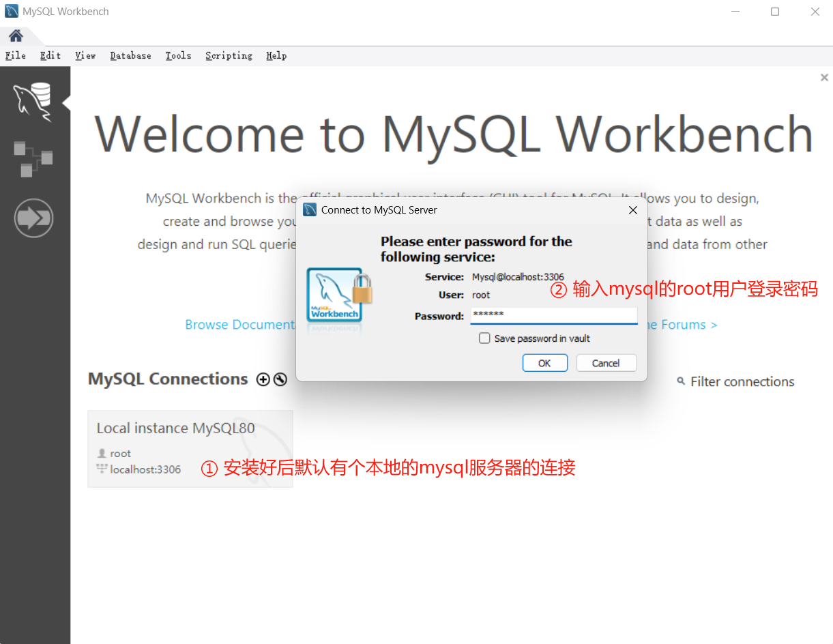
Task: Open the Tools menu
Action: (x=178, y=55)
